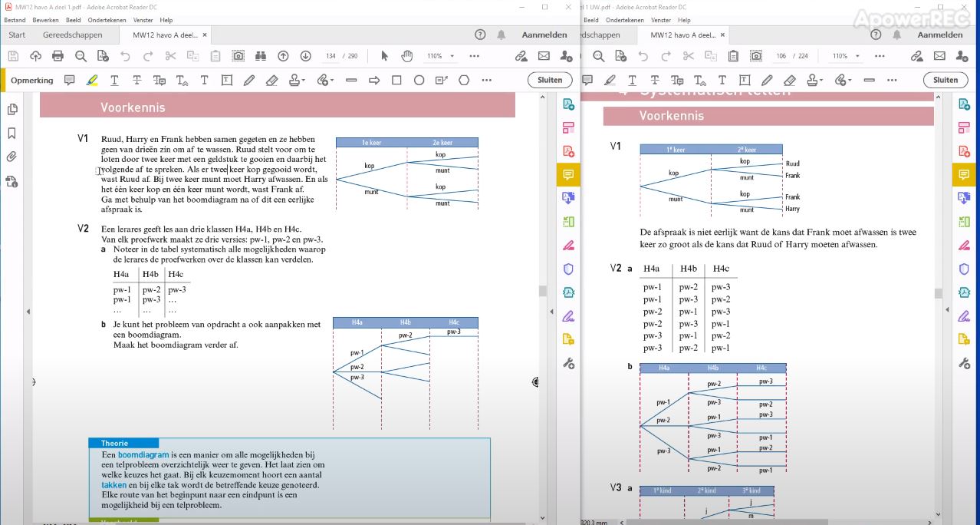Go to next page with down arrow, deel 1.pdf window
The height and width of the screenshot is (525, 980).
[x=305, y=56]
